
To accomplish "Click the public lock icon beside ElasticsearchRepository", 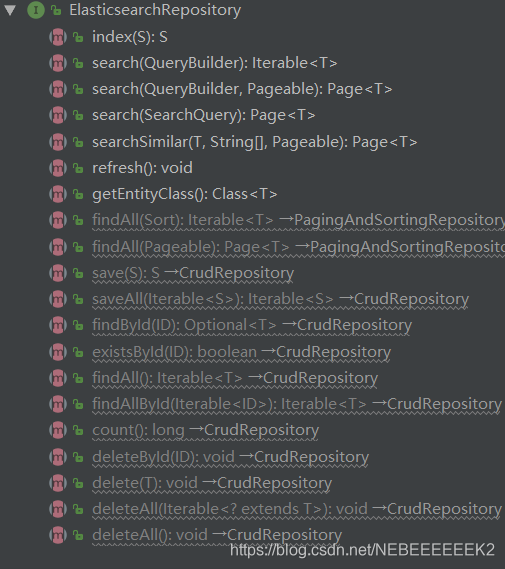I will click(56, 10).
